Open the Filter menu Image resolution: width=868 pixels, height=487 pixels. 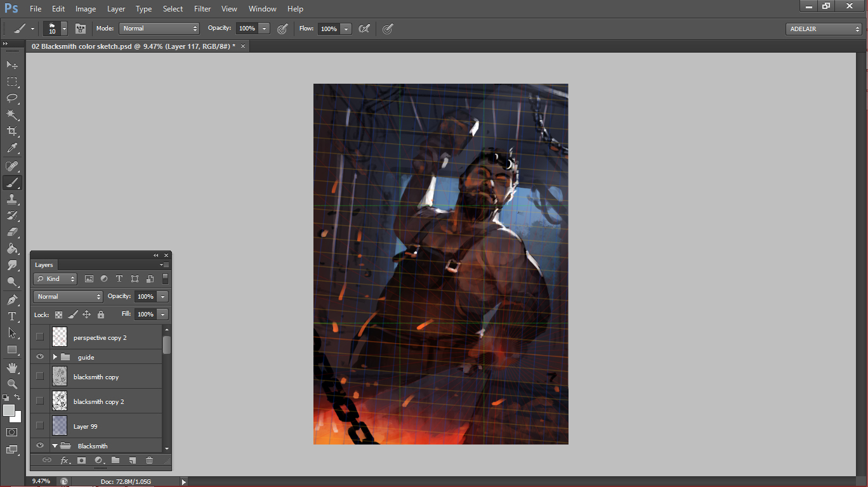(x=202, y=9)
